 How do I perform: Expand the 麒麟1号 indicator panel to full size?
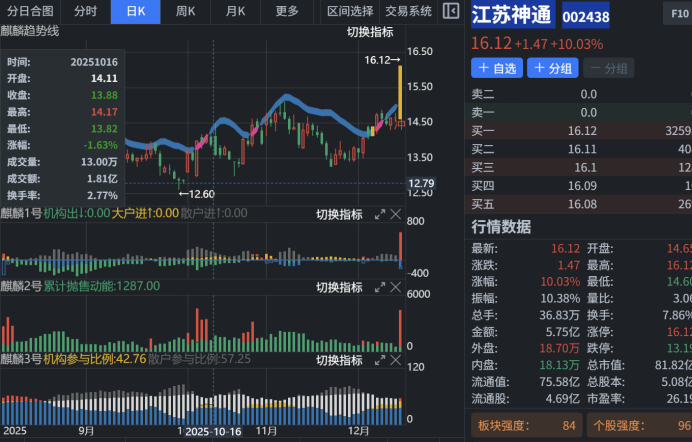380,214
